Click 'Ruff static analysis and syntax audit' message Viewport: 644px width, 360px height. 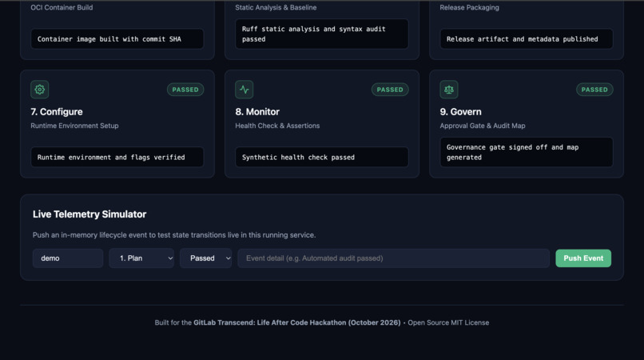coord(321,34)
